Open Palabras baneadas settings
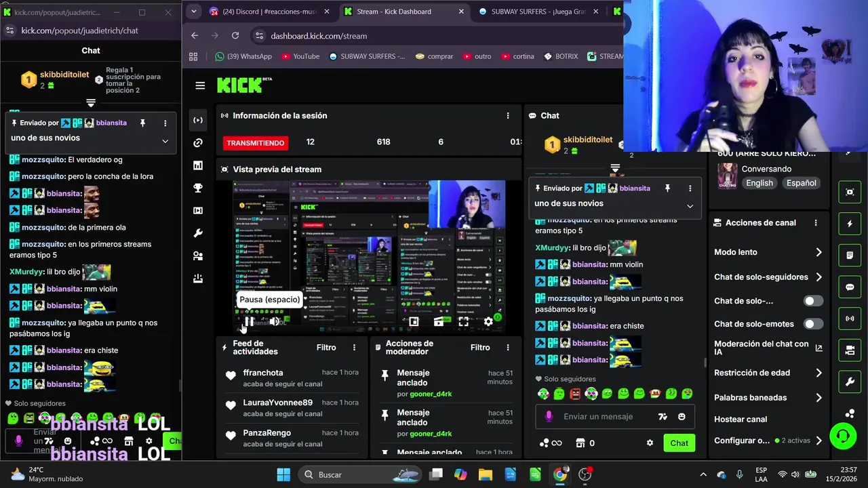The image size is (868, 488). 768,398
